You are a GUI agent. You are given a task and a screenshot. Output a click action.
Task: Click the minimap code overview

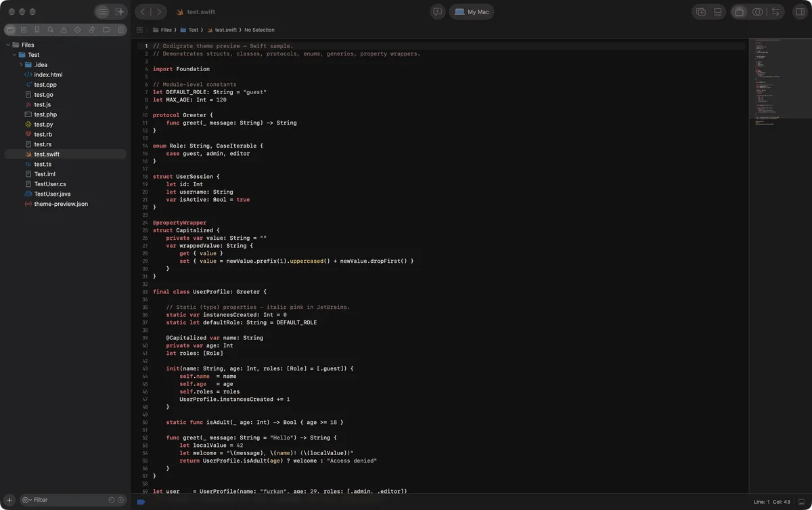tap(780, 83)
